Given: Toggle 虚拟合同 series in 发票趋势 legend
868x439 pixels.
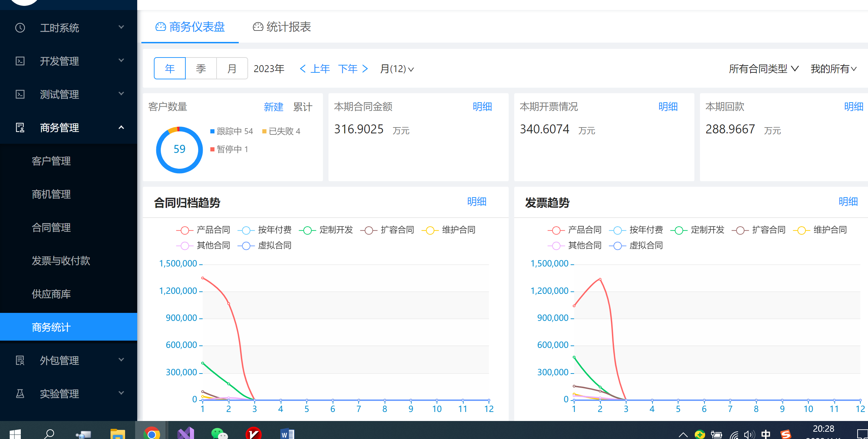Looking at the screenshot, I should pos(636,246).
